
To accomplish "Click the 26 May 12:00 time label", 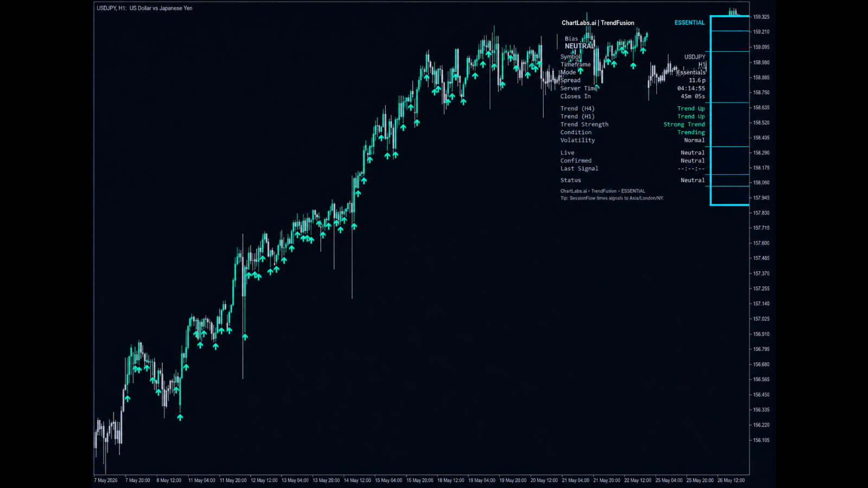I will tap(731, 480).
